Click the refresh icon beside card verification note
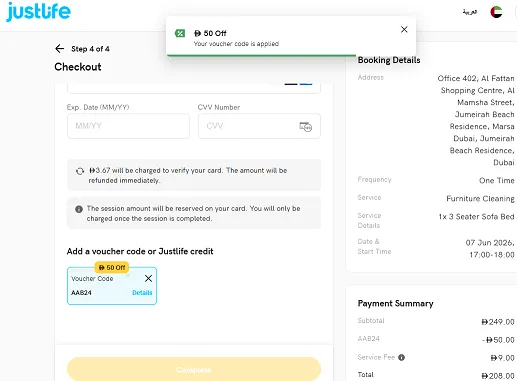Viewport: 517px width, 381px height. tap(80, 171)
